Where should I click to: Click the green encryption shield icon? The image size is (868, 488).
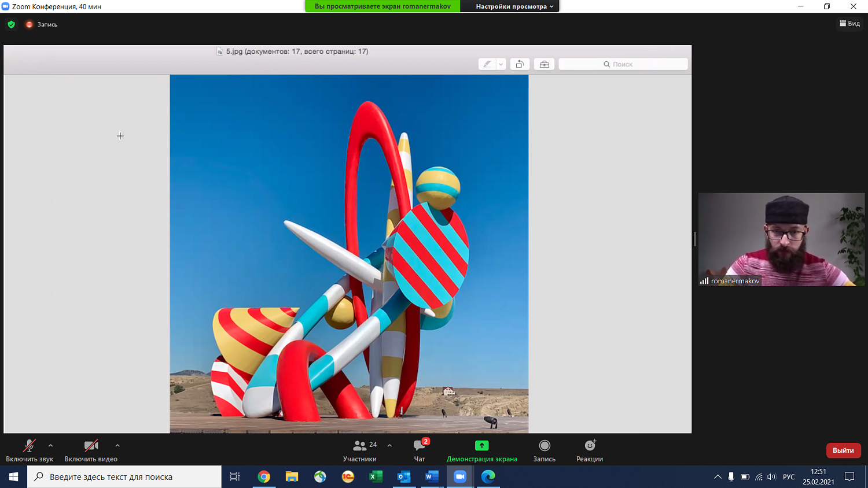11,24
